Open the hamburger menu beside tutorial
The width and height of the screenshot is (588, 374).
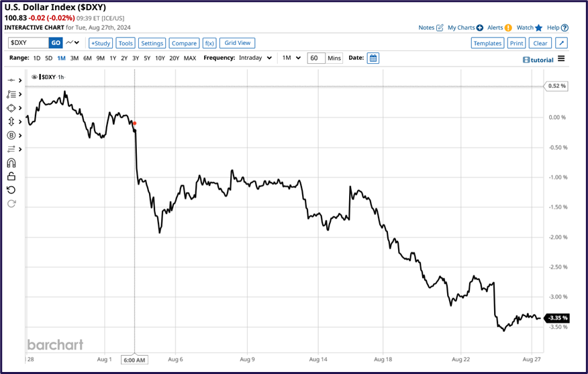click(561, 59)
